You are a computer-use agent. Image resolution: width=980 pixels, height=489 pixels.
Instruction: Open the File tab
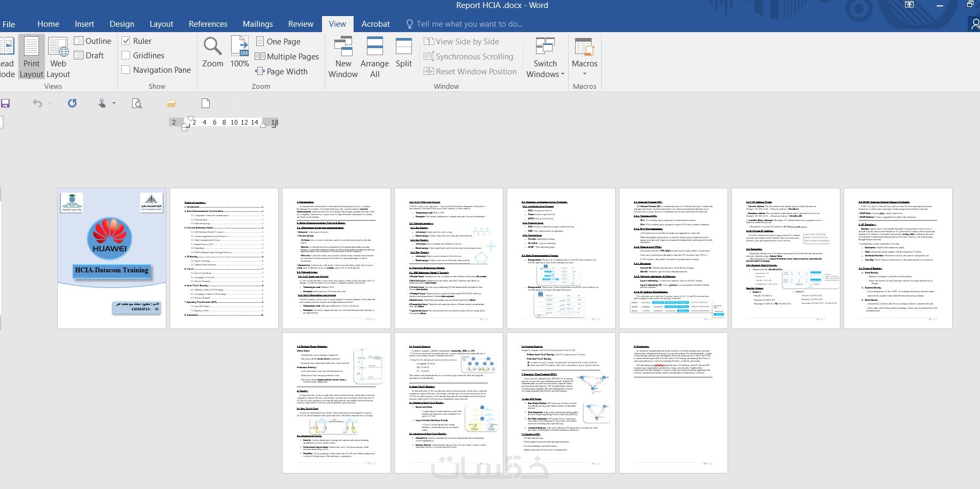9,24
